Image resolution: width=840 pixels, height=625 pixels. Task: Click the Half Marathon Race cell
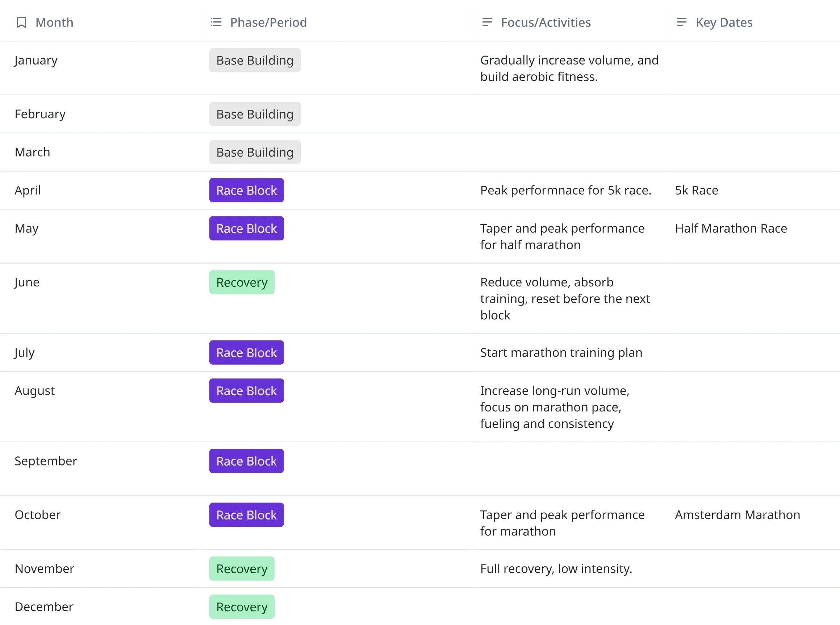731,228
